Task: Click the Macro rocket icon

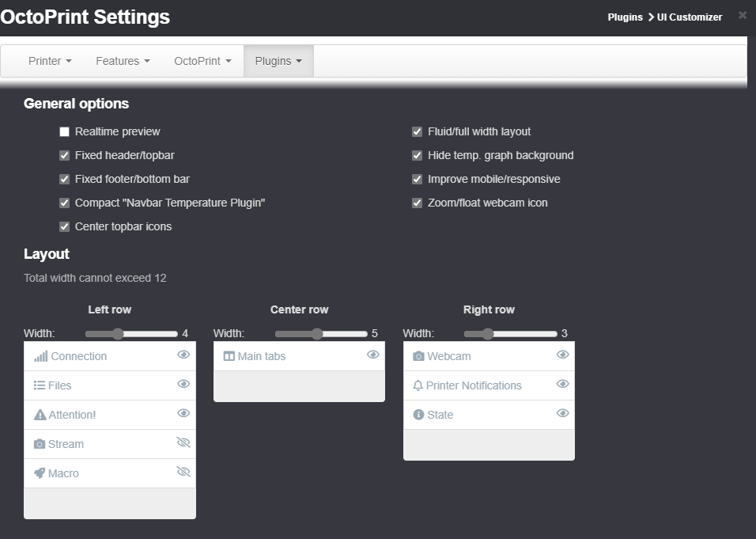Action: [x=40, y=473]
